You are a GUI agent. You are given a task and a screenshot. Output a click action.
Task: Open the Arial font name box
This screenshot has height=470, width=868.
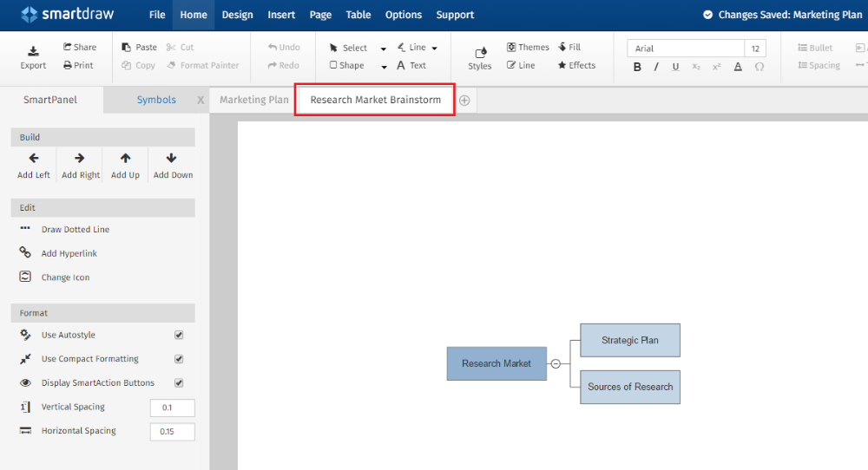[x=686, y=48]
